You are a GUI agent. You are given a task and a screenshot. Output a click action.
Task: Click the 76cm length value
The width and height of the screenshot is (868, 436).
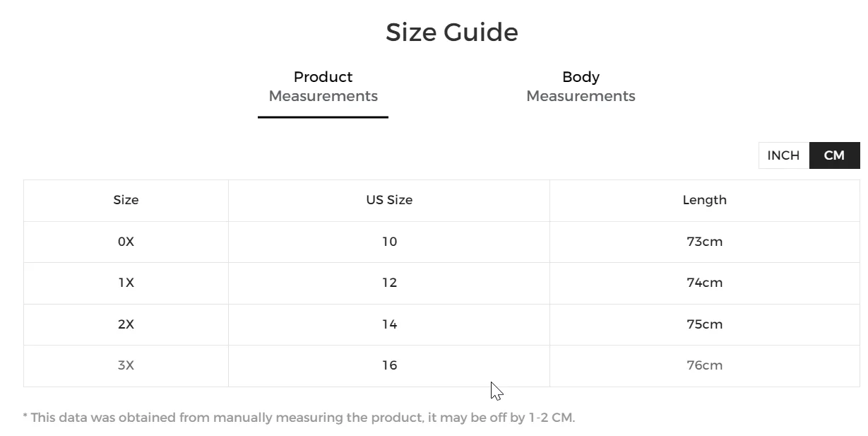coord(704,365)
